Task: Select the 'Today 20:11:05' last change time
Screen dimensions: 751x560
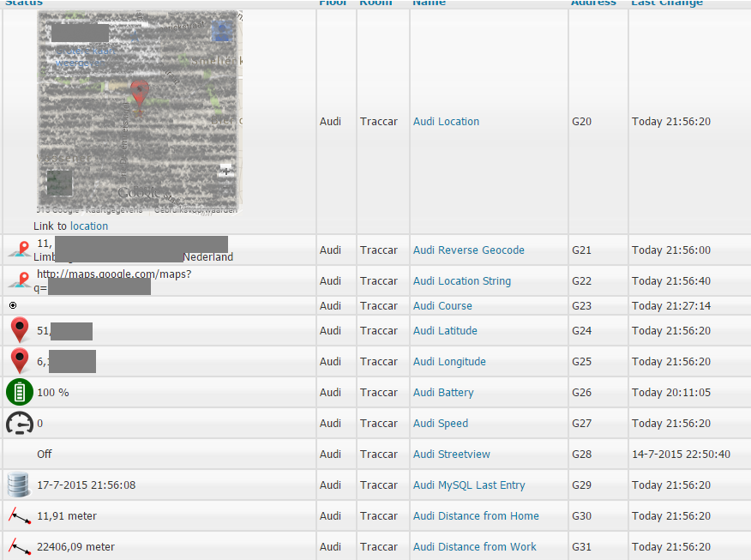Action: pyautogui.click(x=671, y=392)
